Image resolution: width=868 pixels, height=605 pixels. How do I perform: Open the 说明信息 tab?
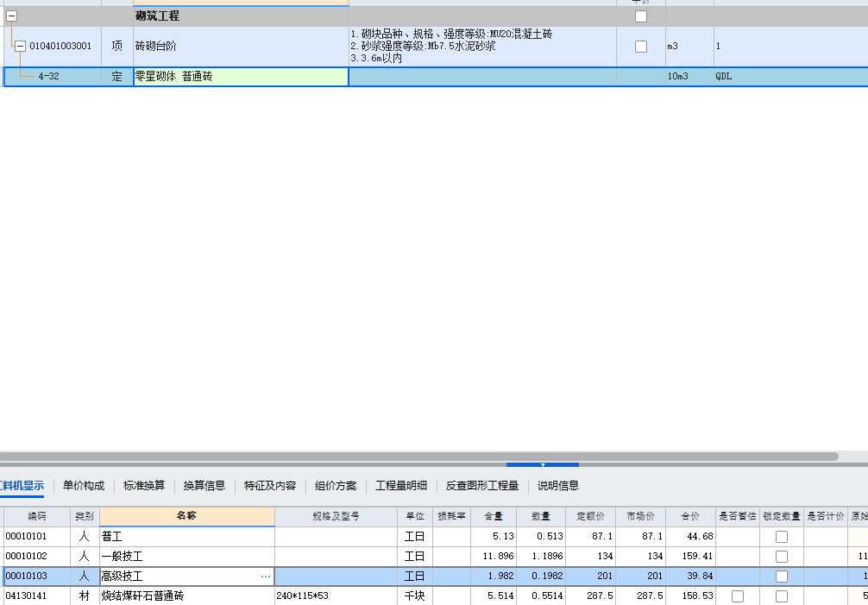tap(558, 485)
